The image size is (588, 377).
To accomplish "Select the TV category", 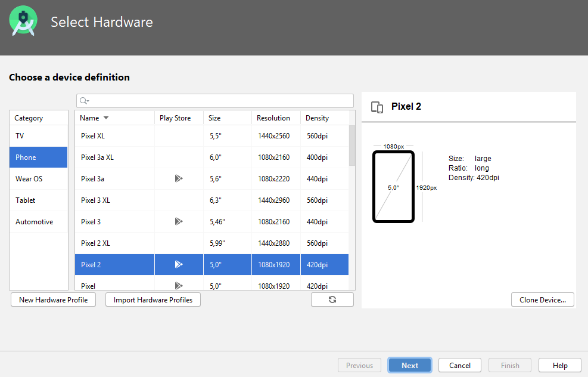I will pyautogui.click(x=38, y=136).
